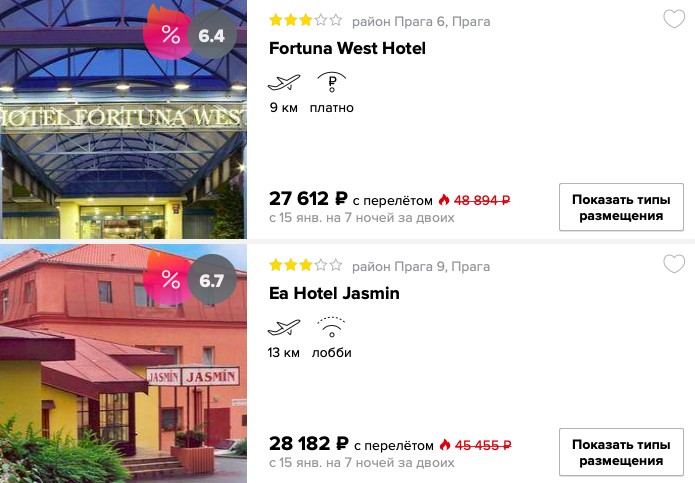Click the airplane distance icon for Fortuna West
Screen dimensions: 695x483
click(284, 82)
